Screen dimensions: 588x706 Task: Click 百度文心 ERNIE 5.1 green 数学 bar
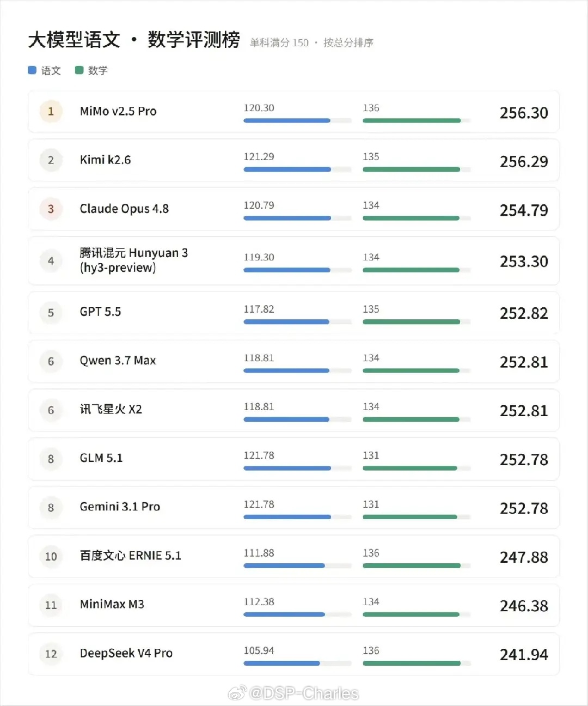[412, 565]
